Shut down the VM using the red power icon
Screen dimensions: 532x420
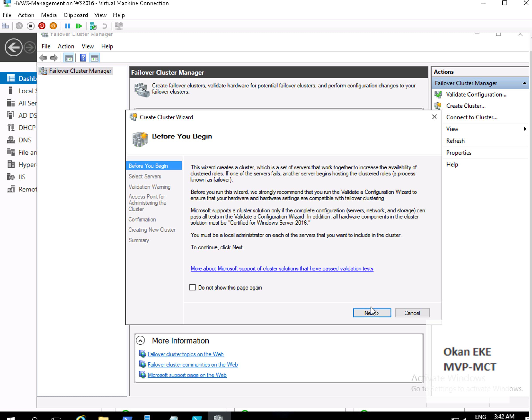click(42, 26)
